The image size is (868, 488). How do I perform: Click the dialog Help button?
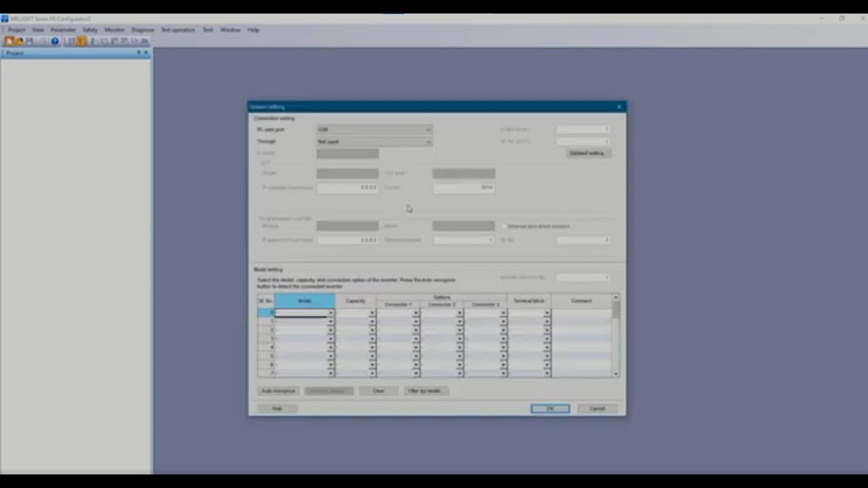277,409
